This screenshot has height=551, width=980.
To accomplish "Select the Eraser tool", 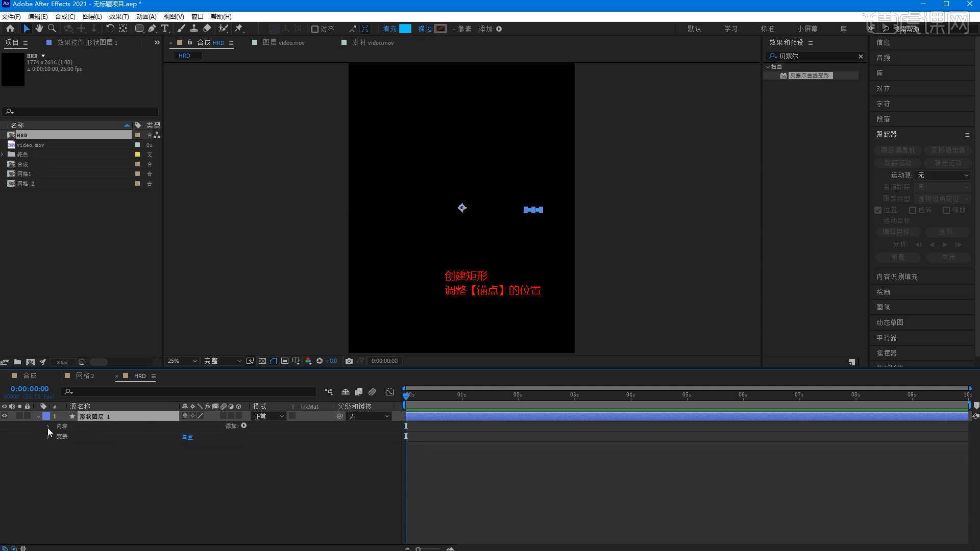I will tap(207, 29).
